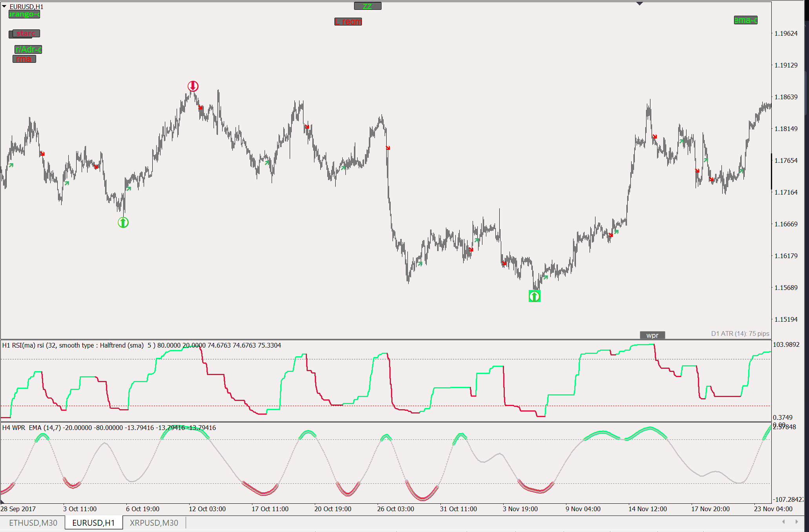
Task: Toggle the red 'starc' indicator button
Action: click(26, 33)
